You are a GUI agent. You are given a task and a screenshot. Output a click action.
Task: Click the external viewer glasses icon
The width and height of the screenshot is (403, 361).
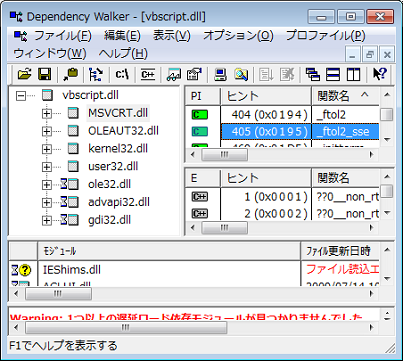click(174, 74)
